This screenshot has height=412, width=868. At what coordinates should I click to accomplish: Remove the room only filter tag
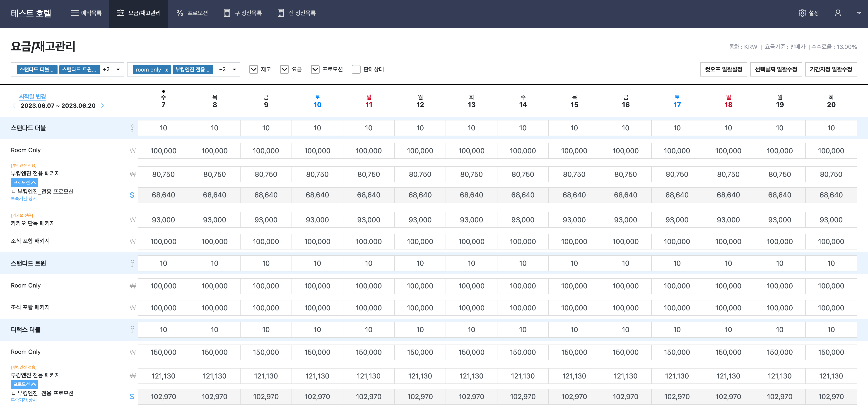tap(166, 70)
